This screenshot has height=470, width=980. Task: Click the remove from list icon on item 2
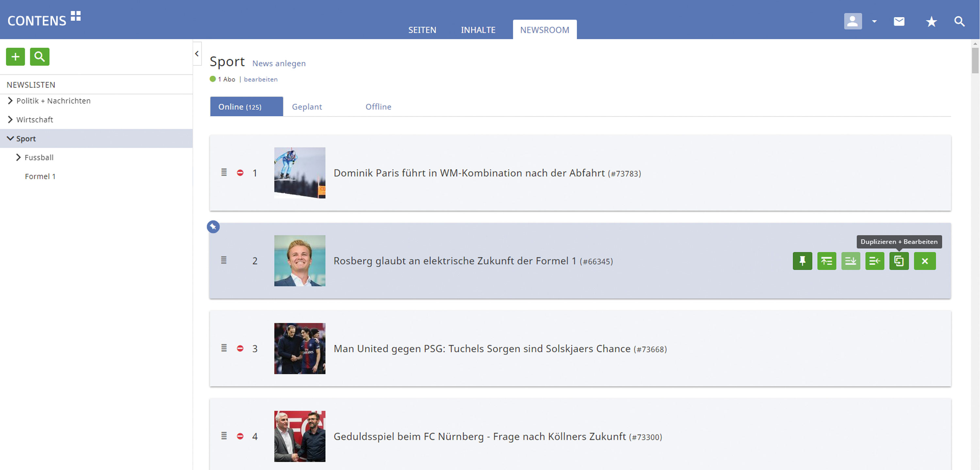pos(924,261)
